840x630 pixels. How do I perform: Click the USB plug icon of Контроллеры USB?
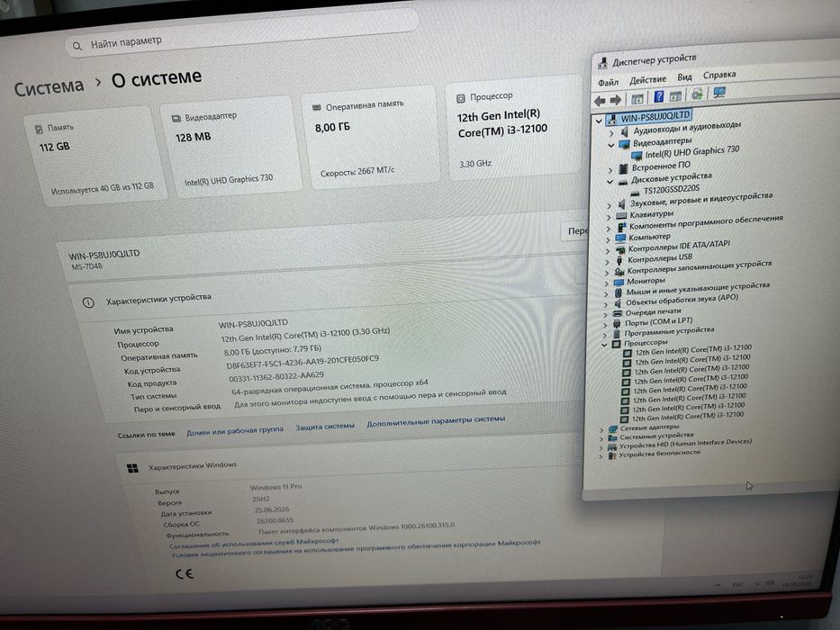[x=619, y=260]
